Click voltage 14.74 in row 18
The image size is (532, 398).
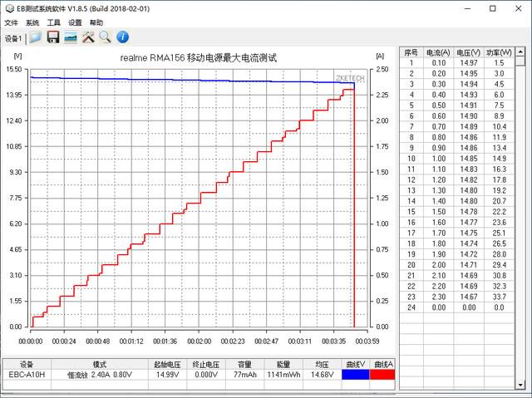[x=469, y=243]
